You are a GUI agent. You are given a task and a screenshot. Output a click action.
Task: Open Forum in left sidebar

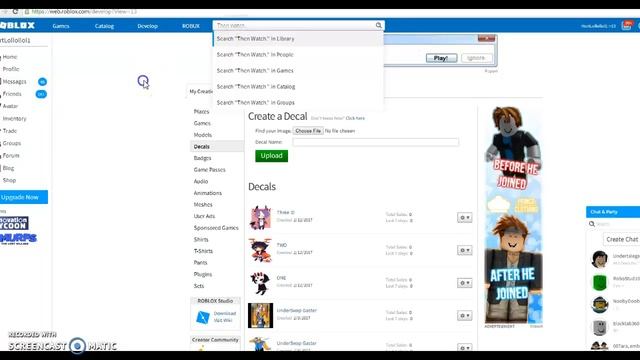(x=11, y=156)
